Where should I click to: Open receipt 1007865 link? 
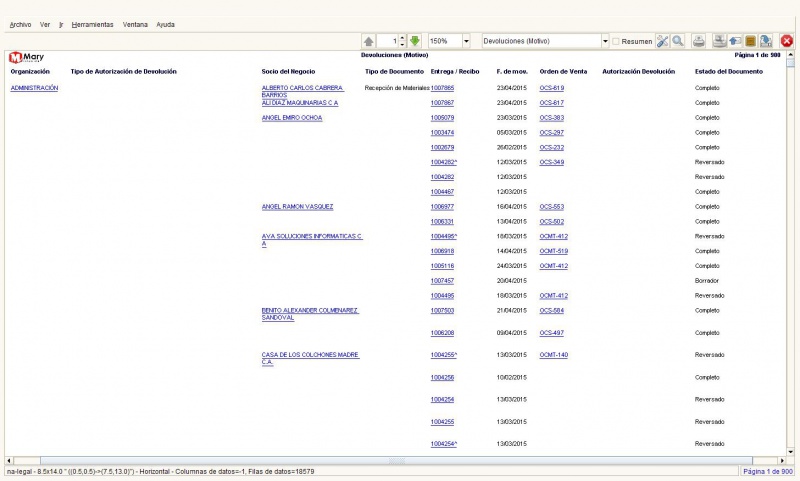pos(442,88)
